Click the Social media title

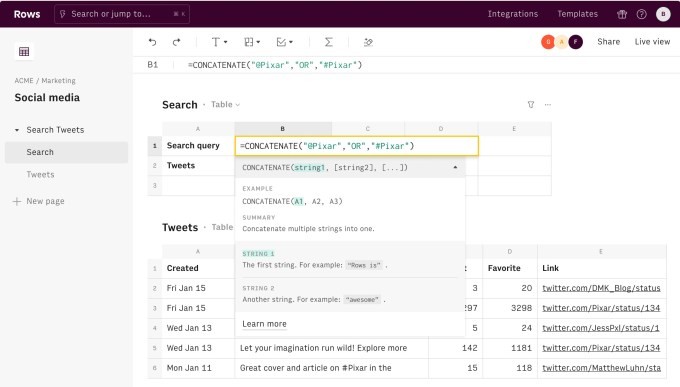click(x=47, y=98)
